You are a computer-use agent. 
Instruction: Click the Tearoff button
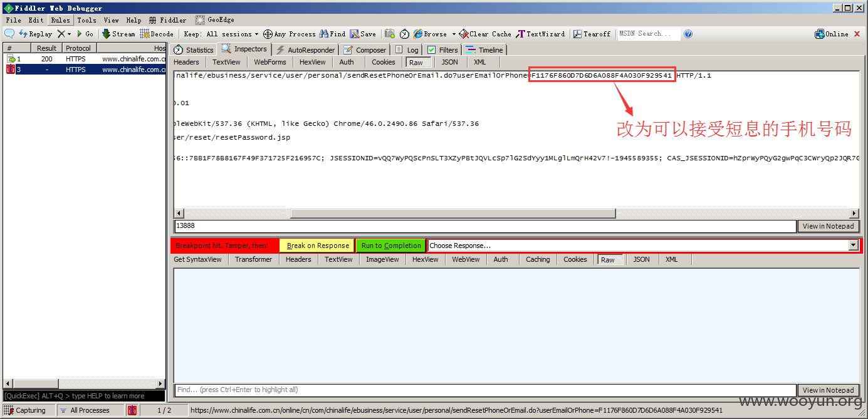tap(592, 34)
